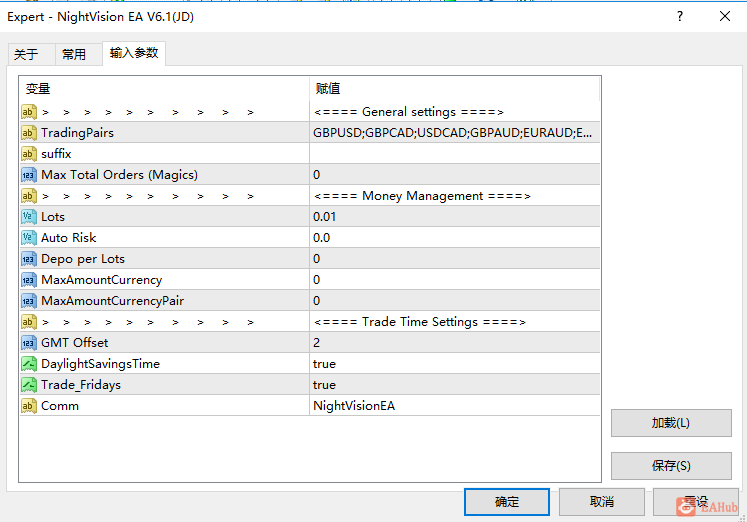
Task: Select the GMT Offset variable name
Action: pos(74,342)
